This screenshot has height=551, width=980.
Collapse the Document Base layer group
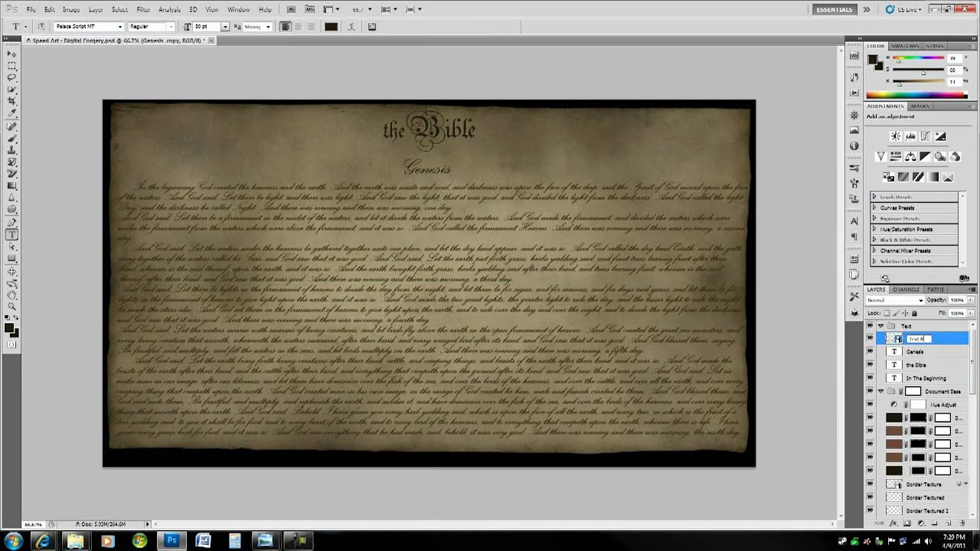pyautogui.click(x=880, y=391)
